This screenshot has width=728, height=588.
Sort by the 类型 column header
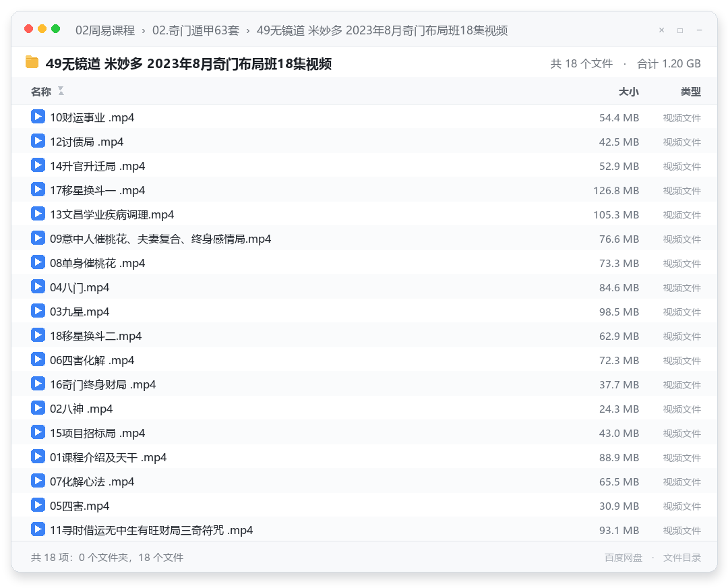(x=691, y=92)
